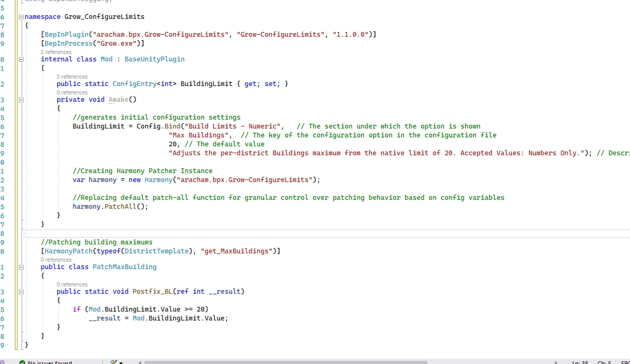Open '2 references' CodeLens above class Mod
Viewport: 630px width, 364px height.
(x=56, y=52)
